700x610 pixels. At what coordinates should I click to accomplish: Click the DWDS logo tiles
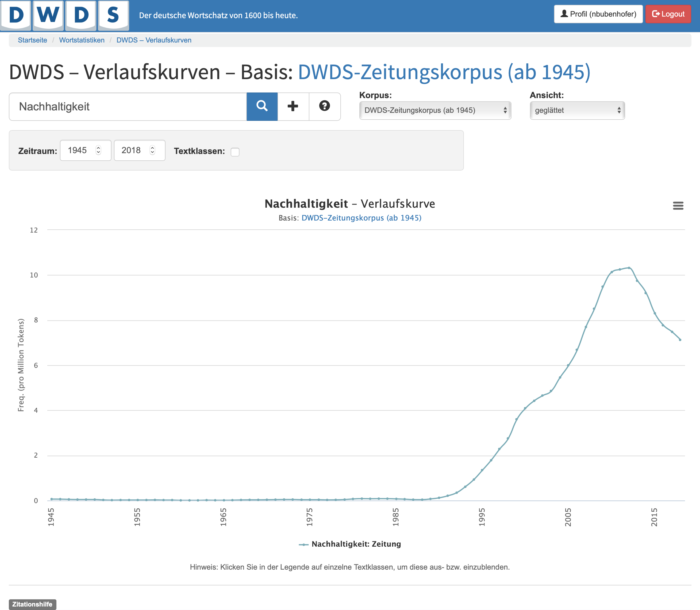pyautogui.click(x=65, y=15)
